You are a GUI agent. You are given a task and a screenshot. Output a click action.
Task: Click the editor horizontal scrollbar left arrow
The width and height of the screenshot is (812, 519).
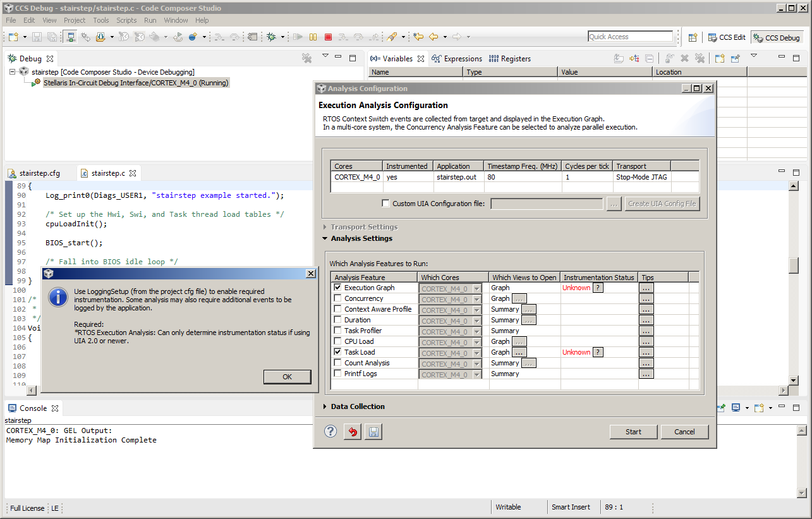coord(32,391)
